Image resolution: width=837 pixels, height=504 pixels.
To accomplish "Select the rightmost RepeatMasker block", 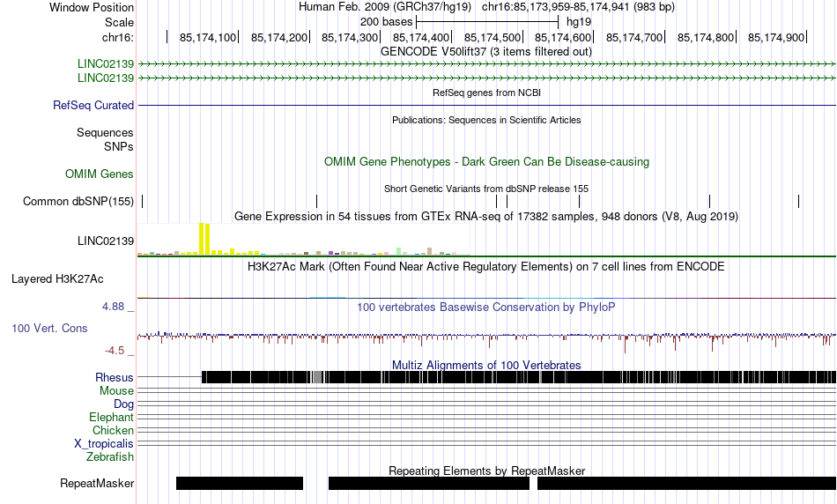I will coord(686,483).
